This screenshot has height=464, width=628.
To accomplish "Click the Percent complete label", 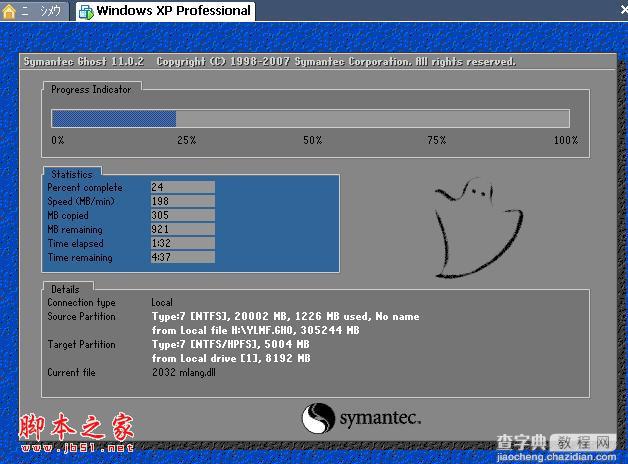I will pos(85,187).
